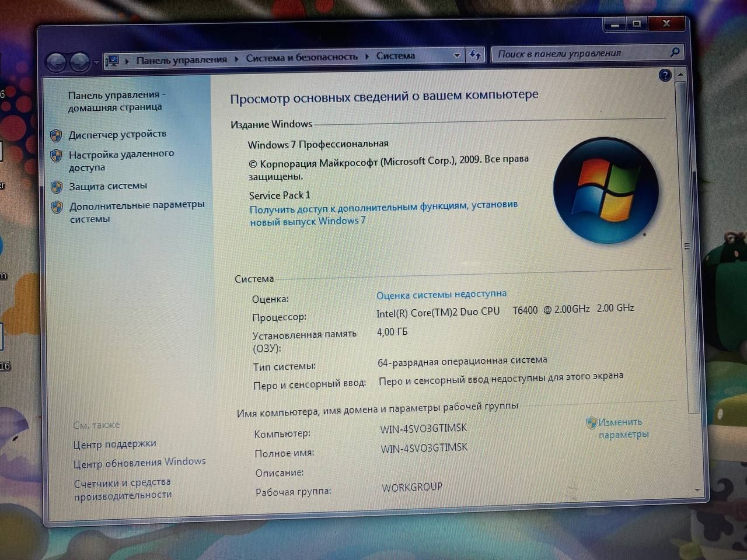Viewport: 747px width, 560px height.
Task: Click shield icon beside Диспетчер устройств
Action: point(56,136)
